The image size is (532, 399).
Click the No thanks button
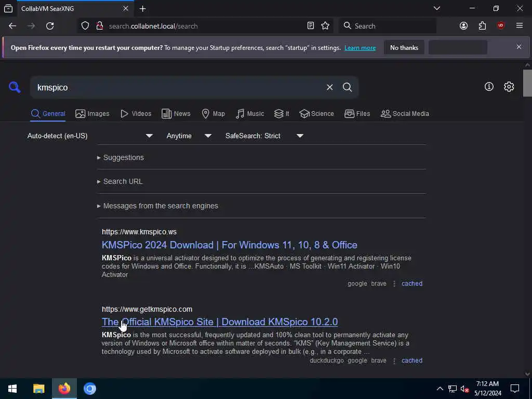(404, 47)
